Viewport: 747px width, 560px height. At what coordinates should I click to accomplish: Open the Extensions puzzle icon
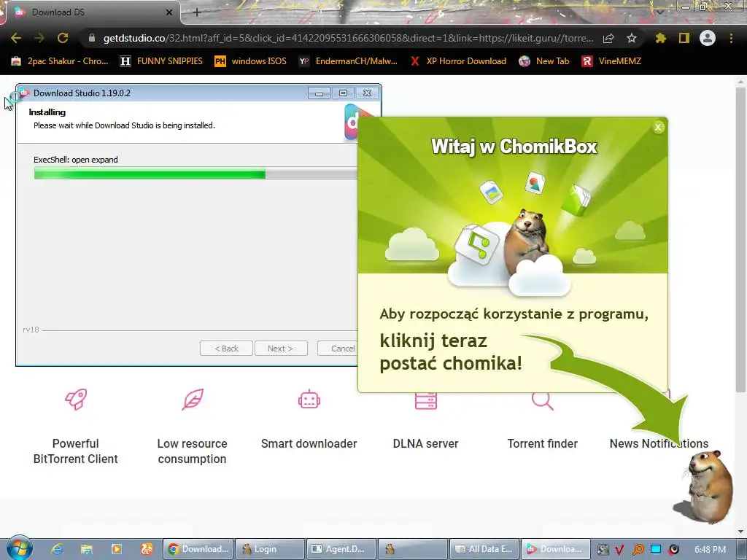point(660,38)
